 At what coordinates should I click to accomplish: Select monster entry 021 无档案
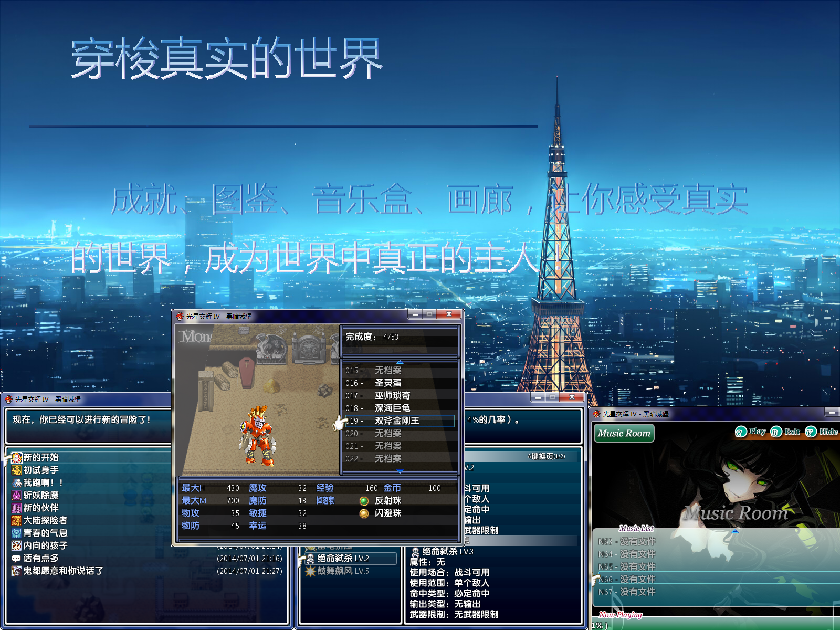coord(399,446)
